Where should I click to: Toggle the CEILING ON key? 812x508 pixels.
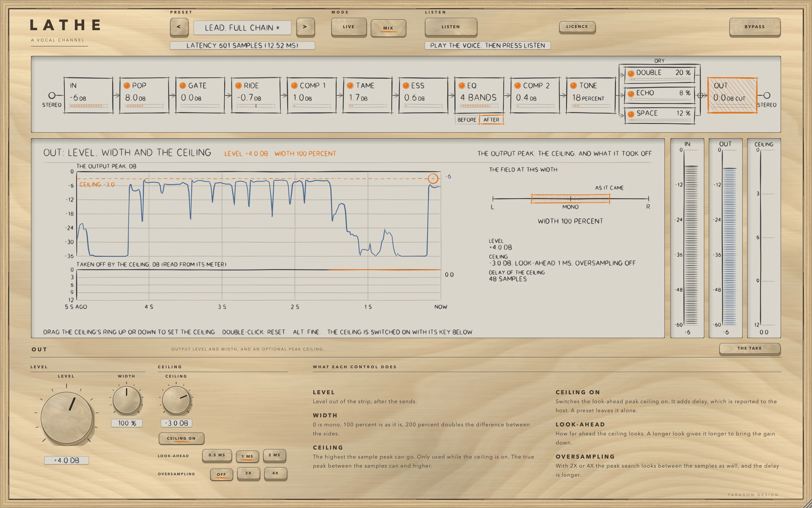(181, 439)
